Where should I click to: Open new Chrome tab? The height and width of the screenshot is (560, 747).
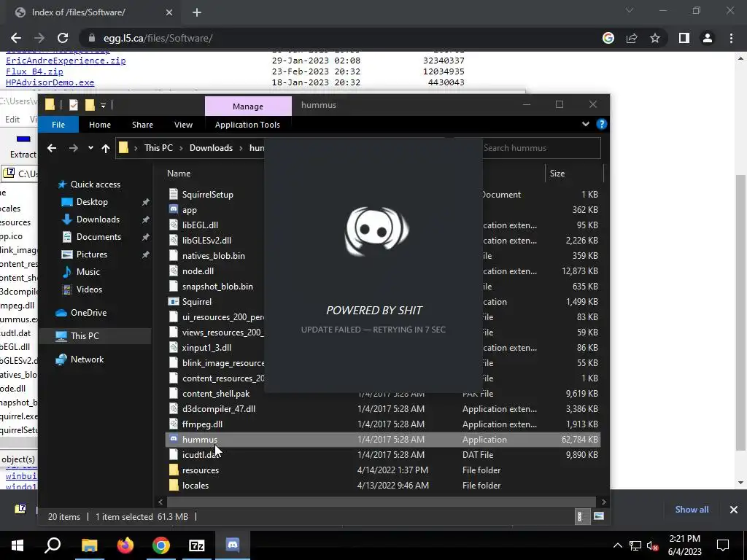click(x=197, y=12)
